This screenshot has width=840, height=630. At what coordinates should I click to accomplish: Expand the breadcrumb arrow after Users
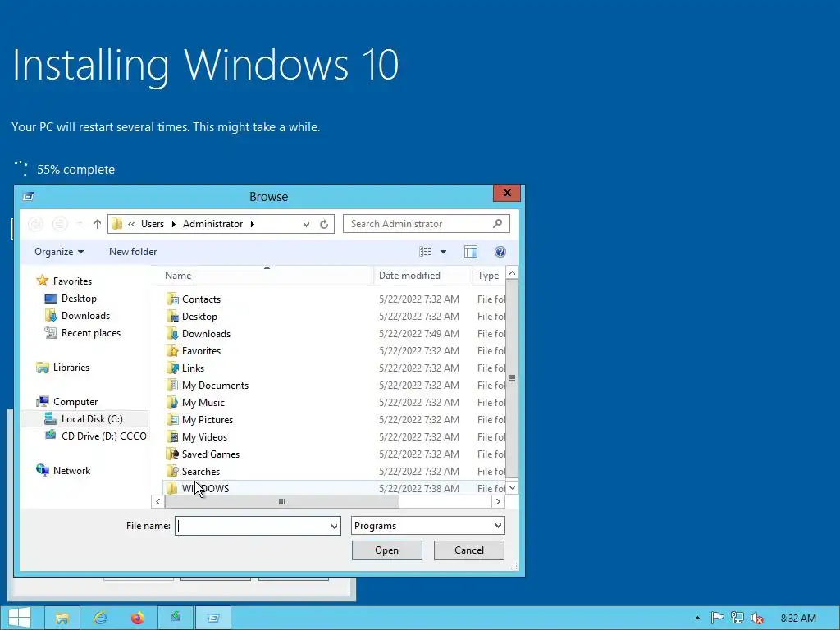pyautogui.click(x=174, y=224)
